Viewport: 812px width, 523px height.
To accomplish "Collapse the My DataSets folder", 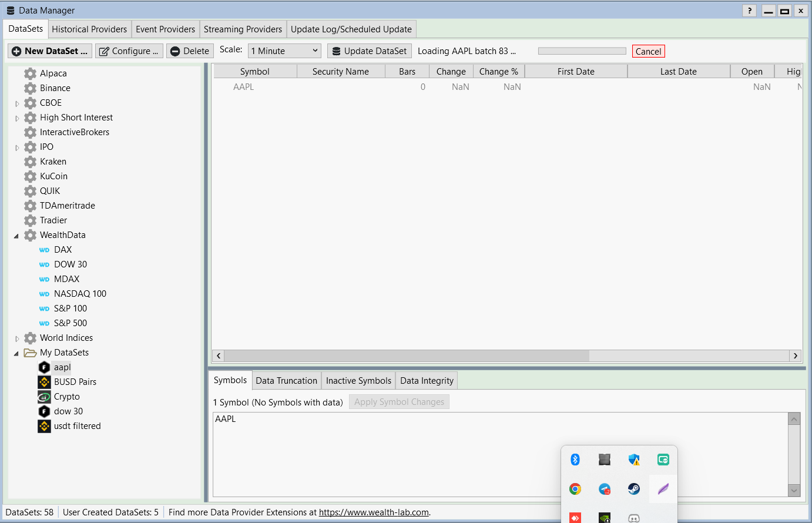I will 16,353.
